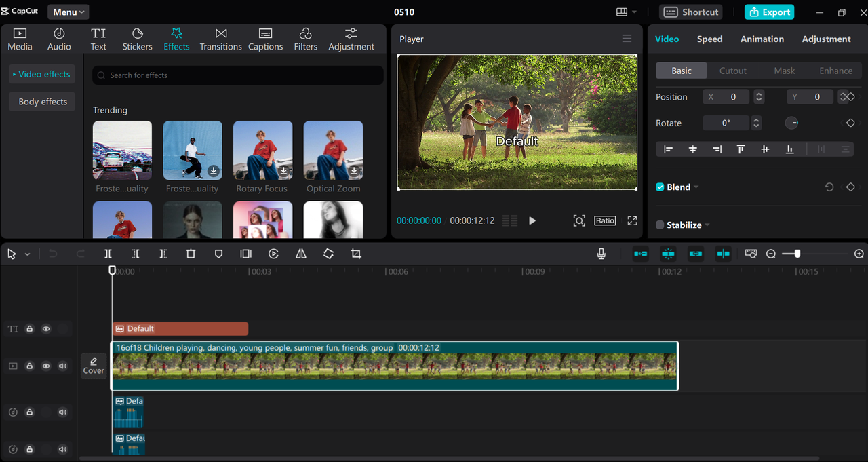Click the Undo arrow

tap(53, 254)
